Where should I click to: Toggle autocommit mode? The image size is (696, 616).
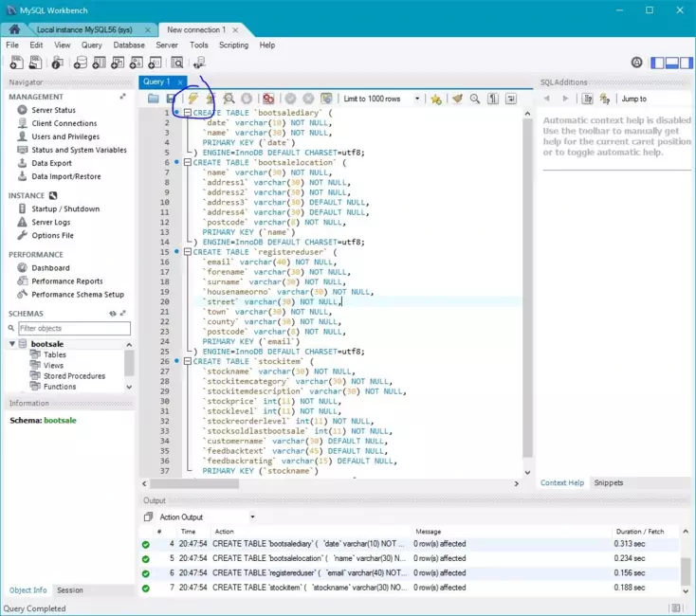click(x=326, y=99)
